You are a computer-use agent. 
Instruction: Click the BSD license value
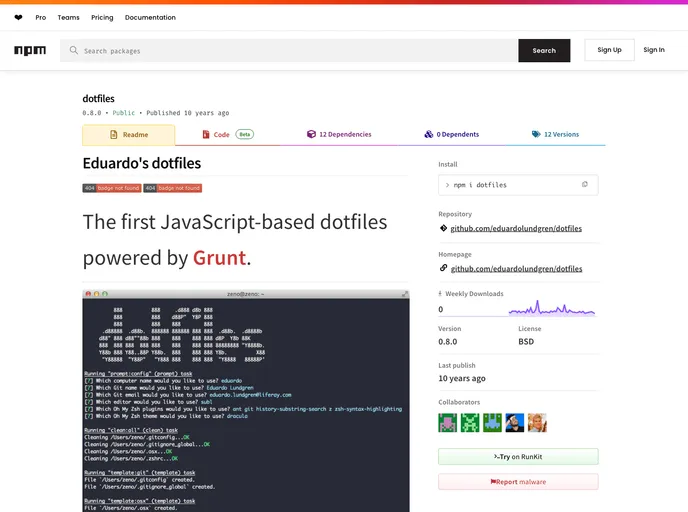point(526,342)
